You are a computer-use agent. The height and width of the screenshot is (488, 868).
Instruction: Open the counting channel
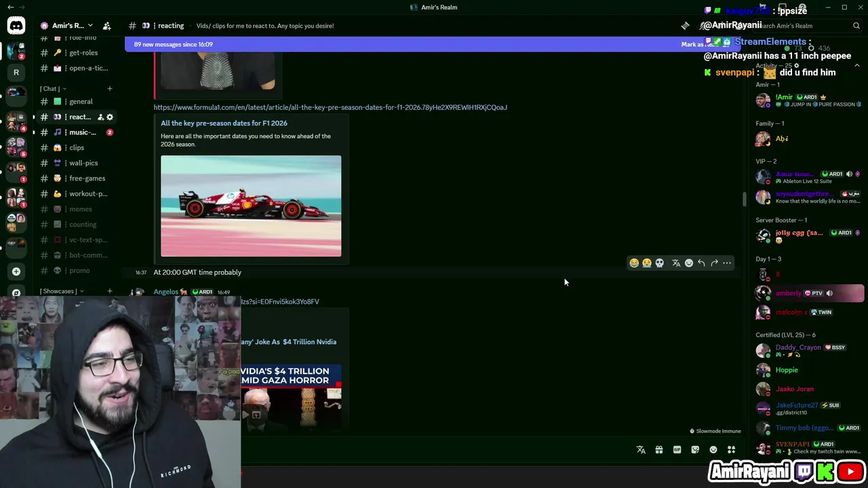[76, 224]
